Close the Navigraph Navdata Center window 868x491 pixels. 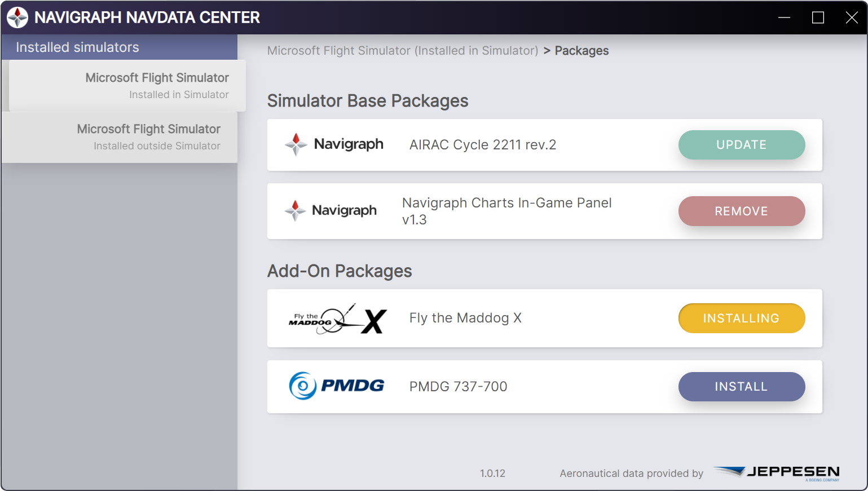pos(852,17)
